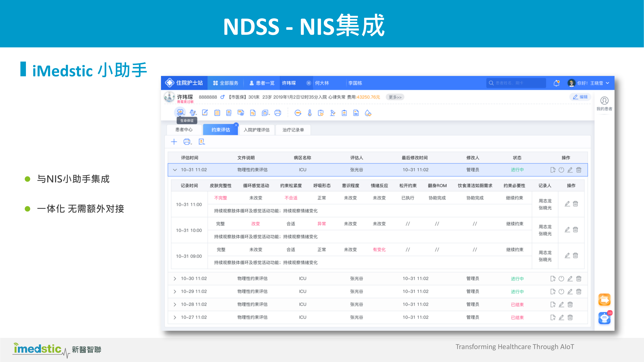Click the transfusion drop icon at toolbar end
This screenshot has width=644, height=362.
(x=369, y=113)
